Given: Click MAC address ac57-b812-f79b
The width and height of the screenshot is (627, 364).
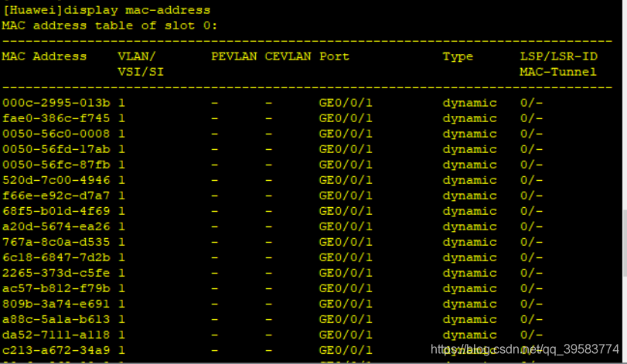Looking at the screenshot, I should (x=56, y=288).
